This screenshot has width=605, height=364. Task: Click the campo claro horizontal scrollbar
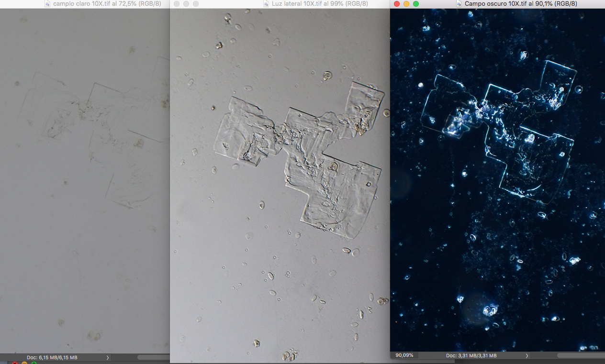153,357
